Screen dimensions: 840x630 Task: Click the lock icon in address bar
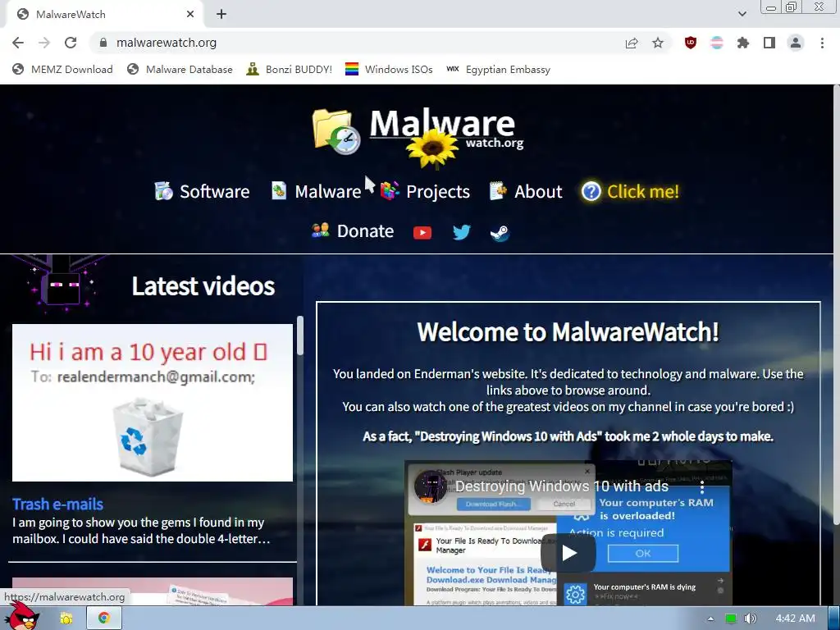(x=103, y=43)
